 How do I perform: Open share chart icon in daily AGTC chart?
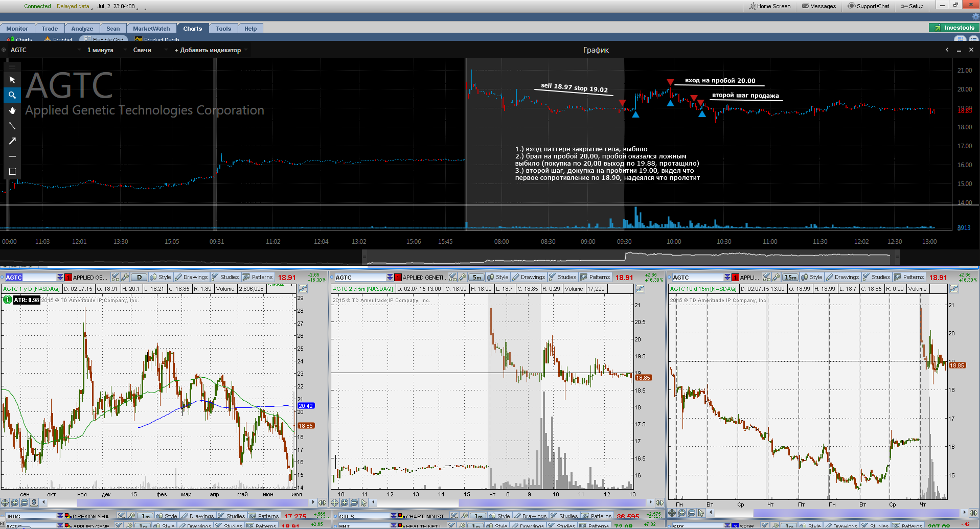116,277
